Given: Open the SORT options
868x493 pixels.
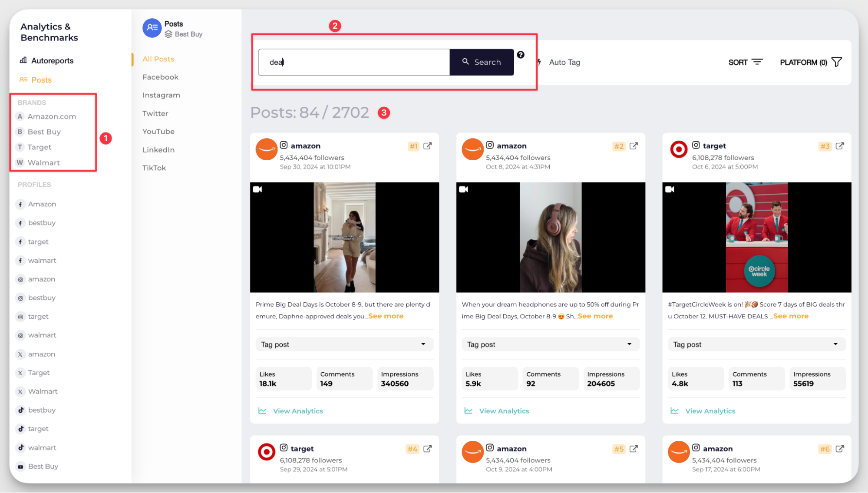Looking at the screenshot, I should pyautogui.click(x=746, y=62).
